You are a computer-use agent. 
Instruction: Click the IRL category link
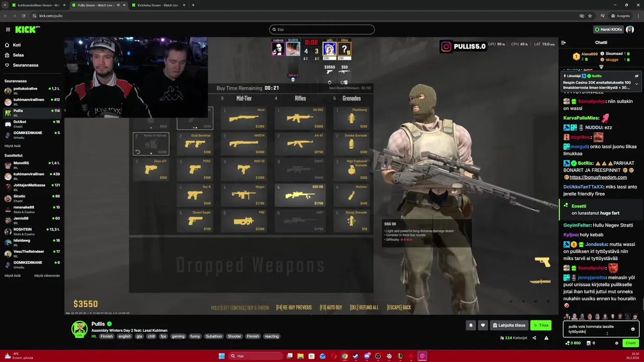tap(94, 336)
